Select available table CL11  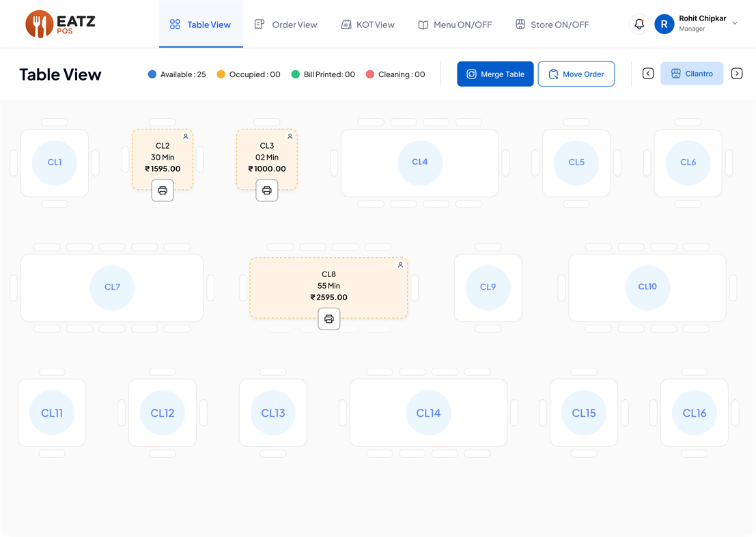click(52, 413)
